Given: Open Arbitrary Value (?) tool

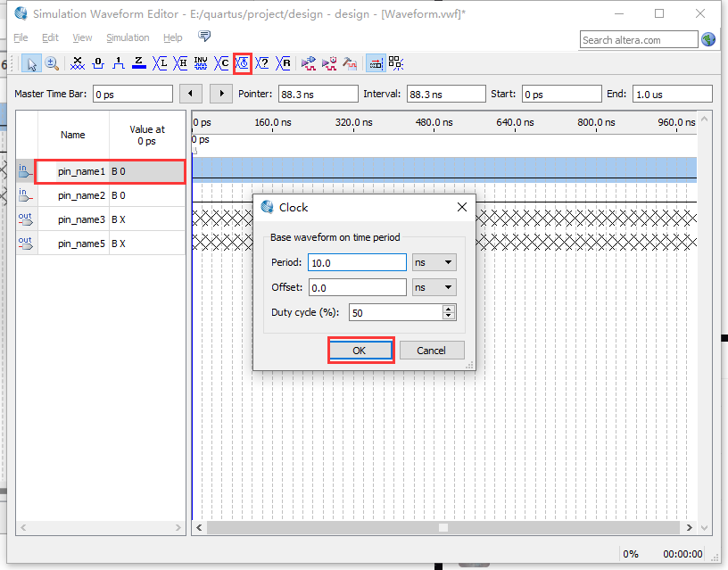Looking at the screenshot, I should (x=262, y=63).
